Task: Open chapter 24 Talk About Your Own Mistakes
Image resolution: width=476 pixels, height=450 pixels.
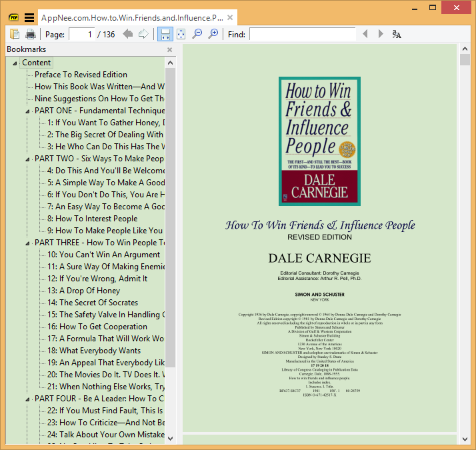Action: pyautogui.click(x=105, y=434)
